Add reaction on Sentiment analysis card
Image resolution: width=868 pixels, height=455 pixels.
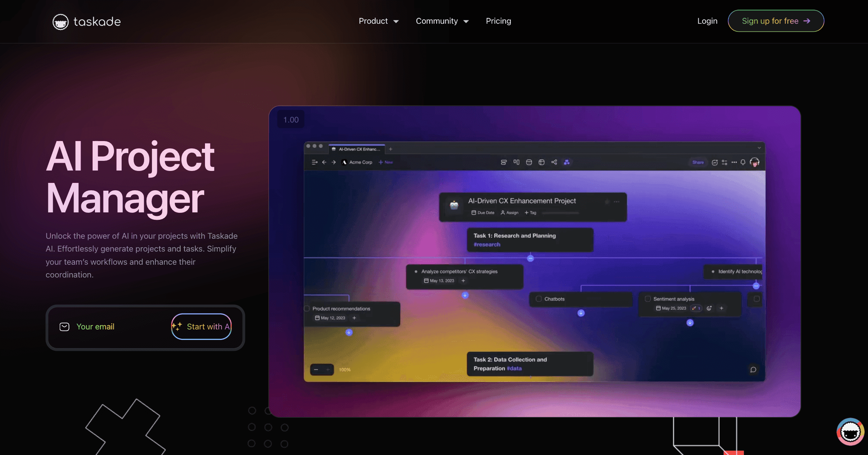click(709, 309)
